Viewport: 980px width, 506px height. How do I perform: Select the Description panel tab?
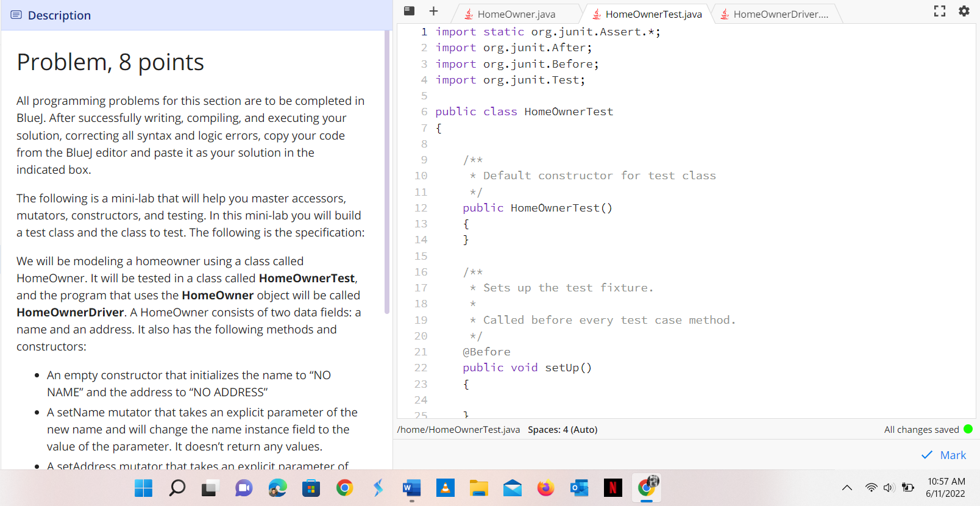pos(59,15)
